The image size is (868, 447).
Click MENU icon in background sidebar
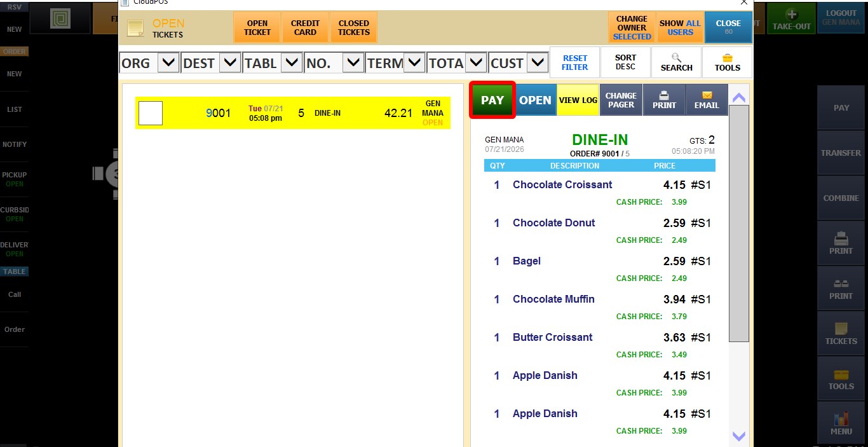(x=841, y=423)
